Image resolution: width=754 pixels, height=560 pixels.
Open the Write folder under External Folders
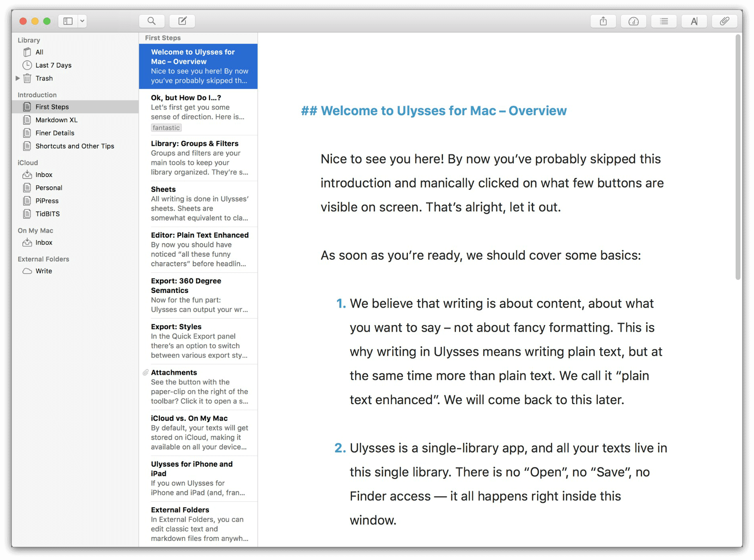43,271
